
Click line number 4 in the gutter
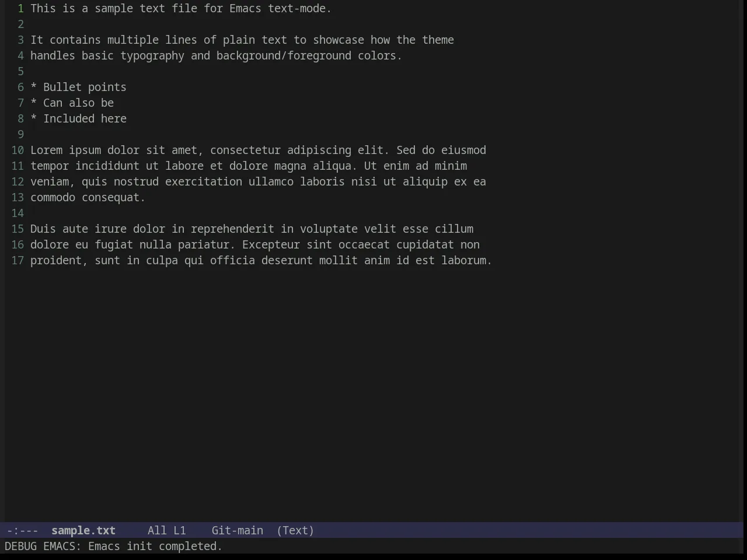point(20,55)
